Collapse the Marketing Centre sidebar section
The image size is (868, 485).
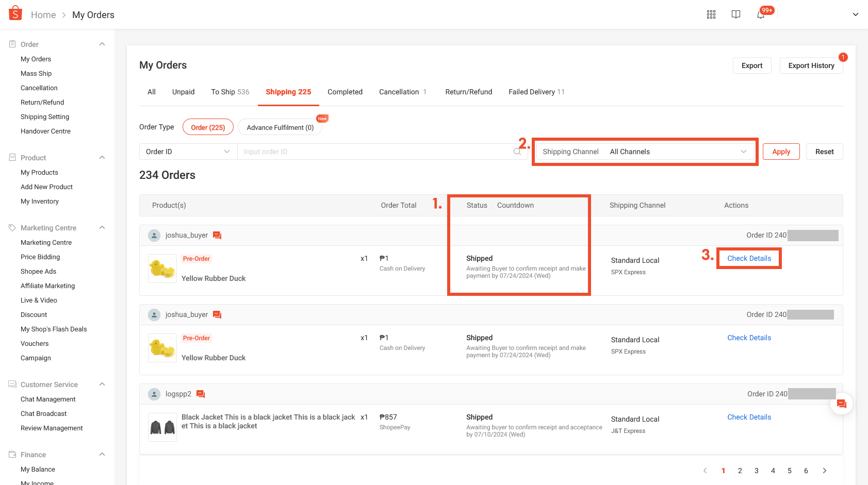click(102, 228)
